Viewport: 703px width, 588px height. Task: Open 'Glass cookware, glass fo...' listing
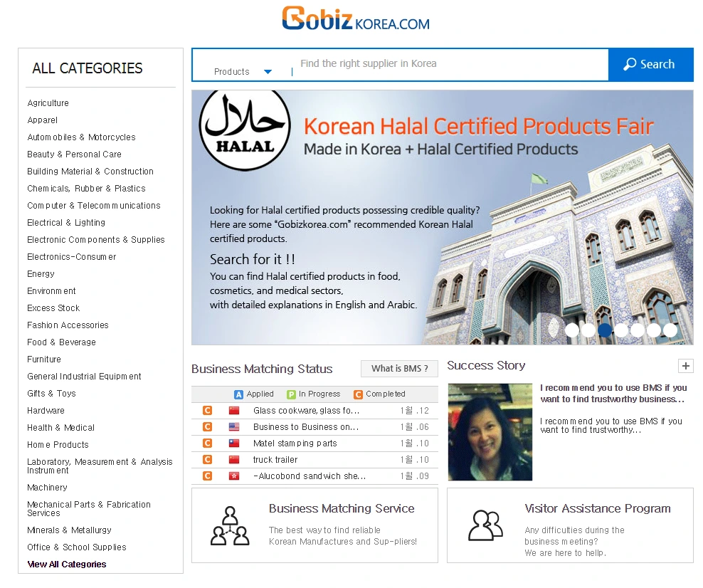click(306, 410)
